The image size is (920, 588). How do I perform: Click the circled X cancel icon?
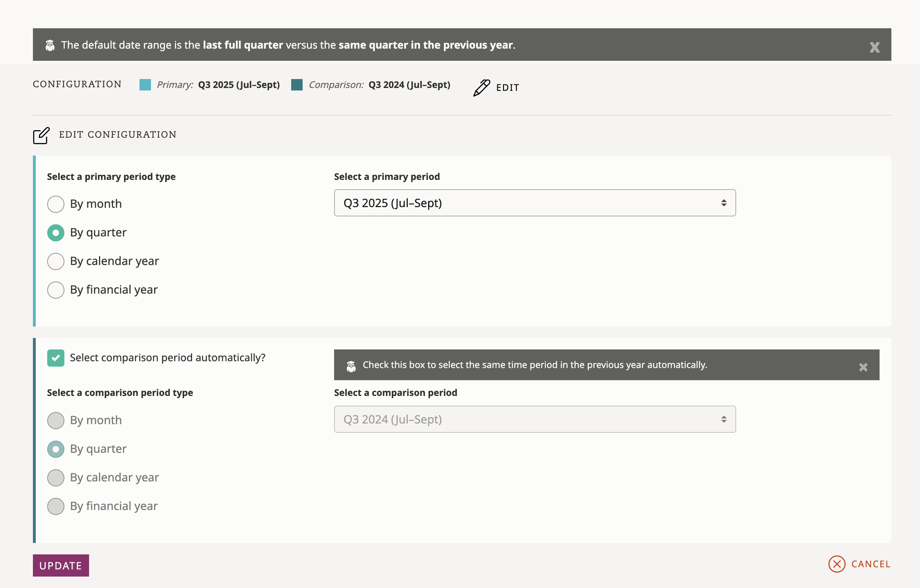(x=837, y=564)
